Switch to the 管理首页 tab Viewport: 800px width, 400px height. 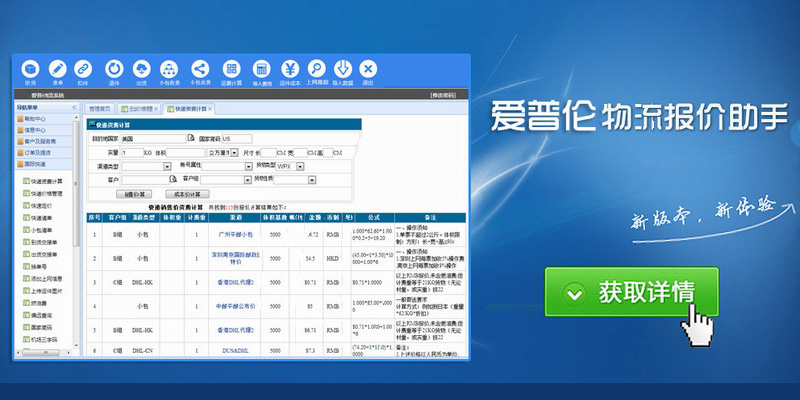[100, 109]
